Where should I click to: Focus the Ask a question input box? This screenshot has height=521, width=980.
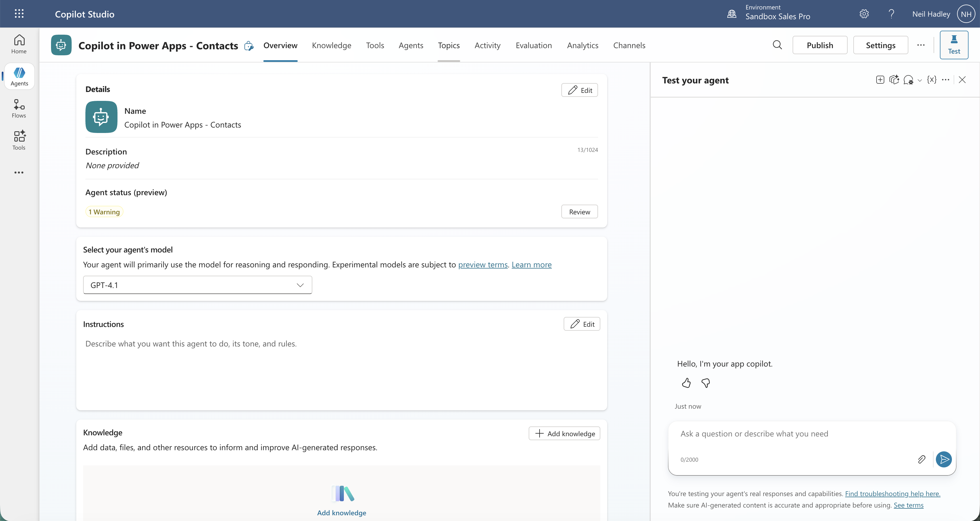pos(812,434)
